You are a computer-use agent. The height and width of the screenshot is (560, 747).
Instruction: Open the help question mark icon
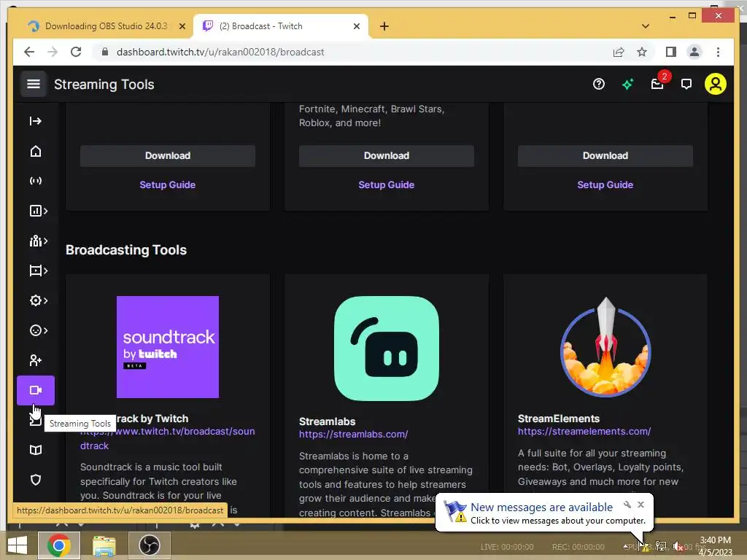tap(599, 85)
